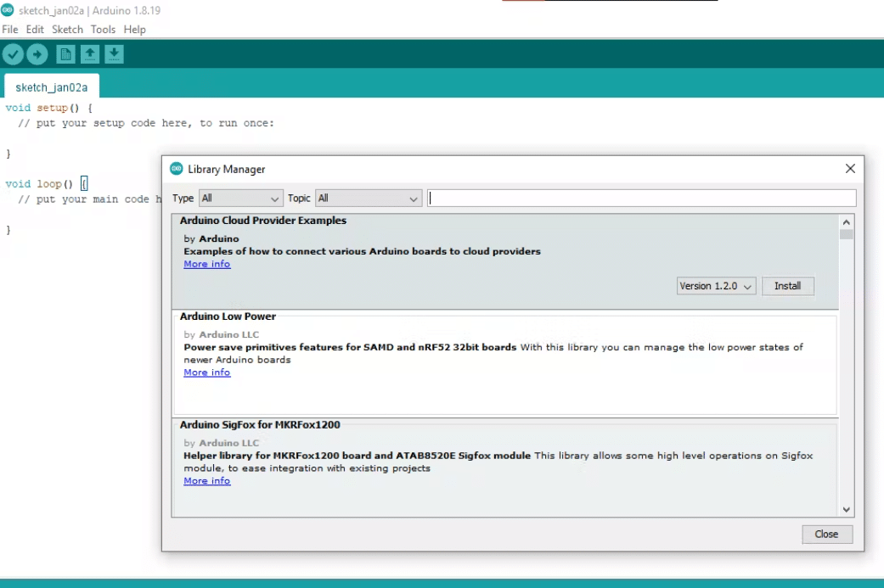Open the Tools menu
The image size is (884, 588).
click(103, 30)
